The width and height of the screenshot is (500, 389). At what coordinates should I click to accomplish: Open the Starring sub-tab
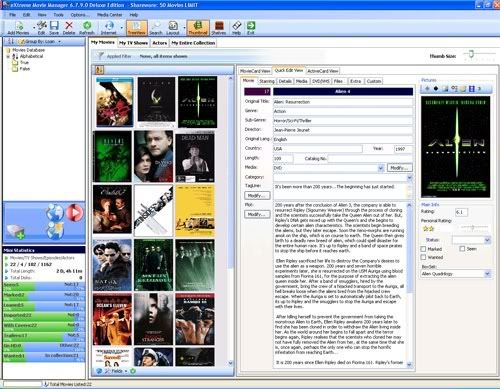point(267,81)
